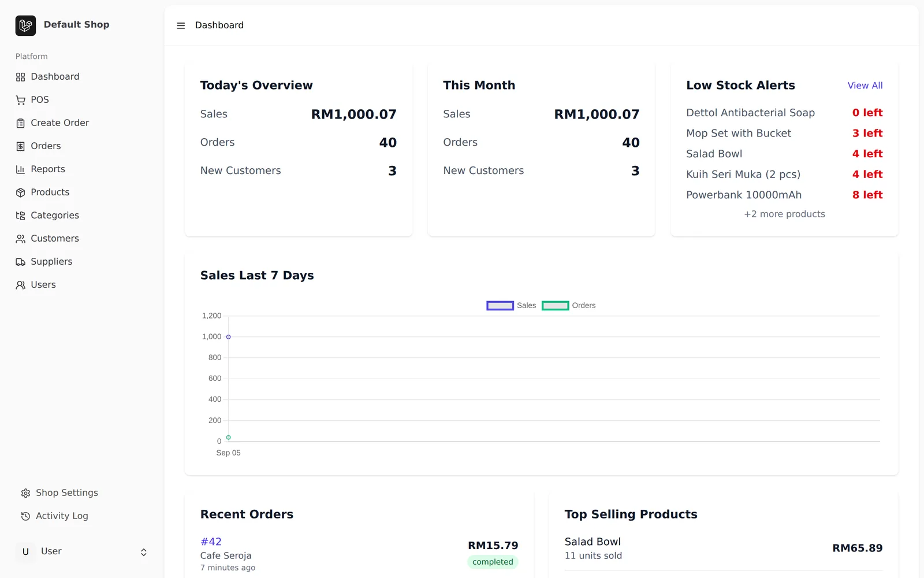The image size is (924, 578).
Task: Click the Sep 05 axis label
Action: 228,453
